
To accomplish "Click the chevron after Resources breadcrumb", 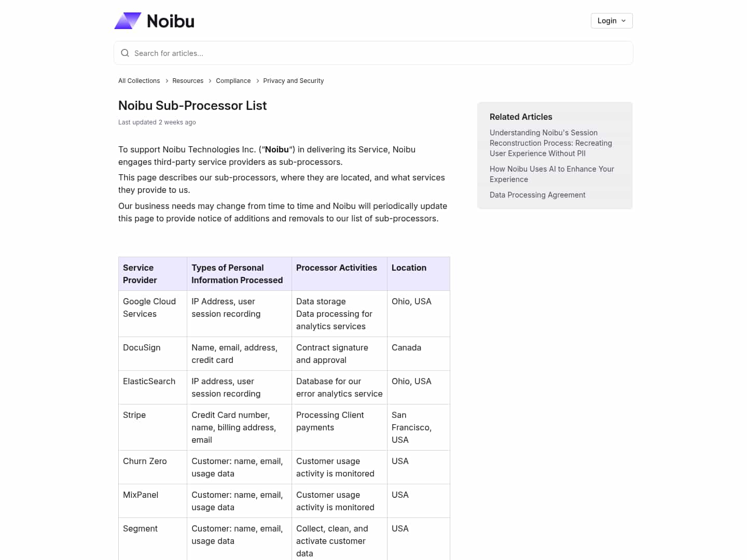I will click(x=210, y=81).
